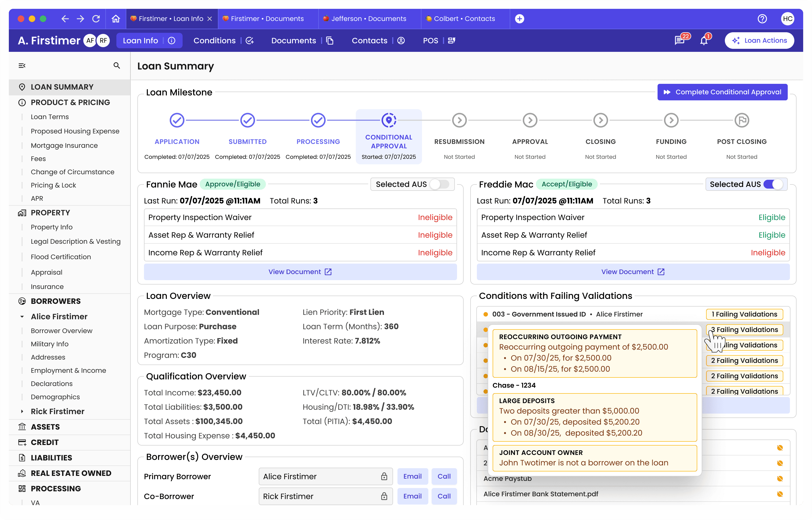Image resolution: width=812 pixels, height=520 pixels.
Task: Select the Resubmission milestone step marker
Action: point(459,120)
